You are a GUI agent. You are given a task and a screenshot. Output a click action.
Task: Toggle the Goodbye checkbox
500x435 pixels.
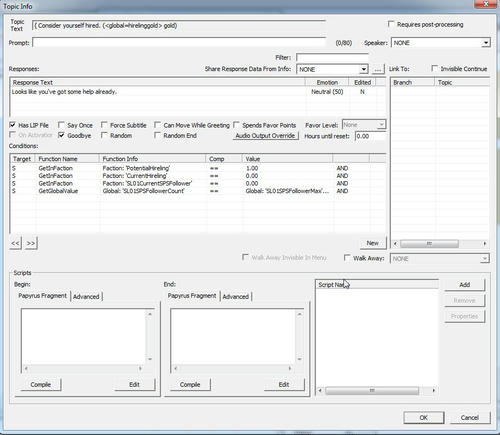(61, 135)
